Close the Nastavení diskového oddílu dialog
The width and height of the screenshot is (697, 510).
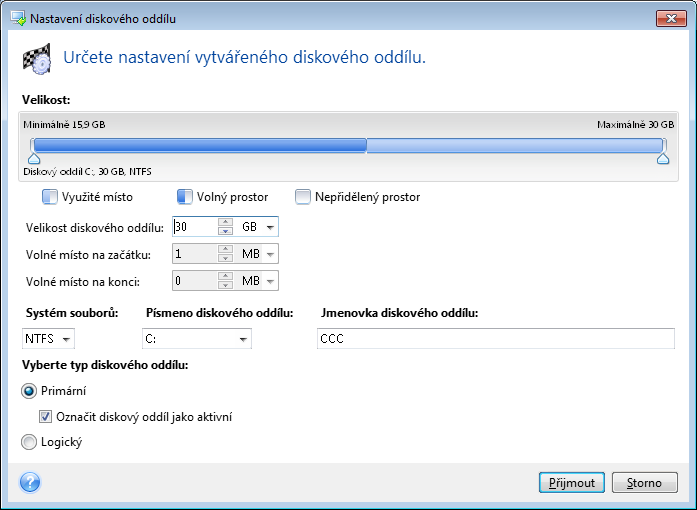click(x=671, y=19)
